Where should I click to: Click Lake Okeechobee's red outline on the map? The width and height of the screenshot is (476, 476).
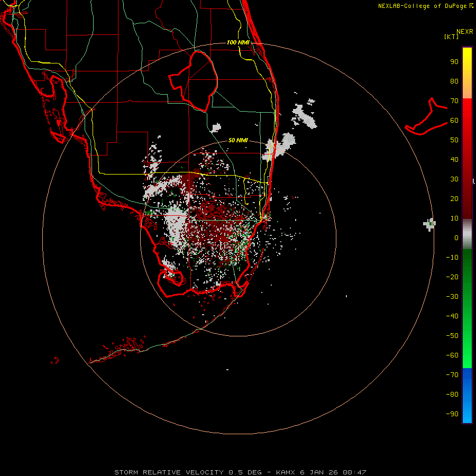click(195, 80)
